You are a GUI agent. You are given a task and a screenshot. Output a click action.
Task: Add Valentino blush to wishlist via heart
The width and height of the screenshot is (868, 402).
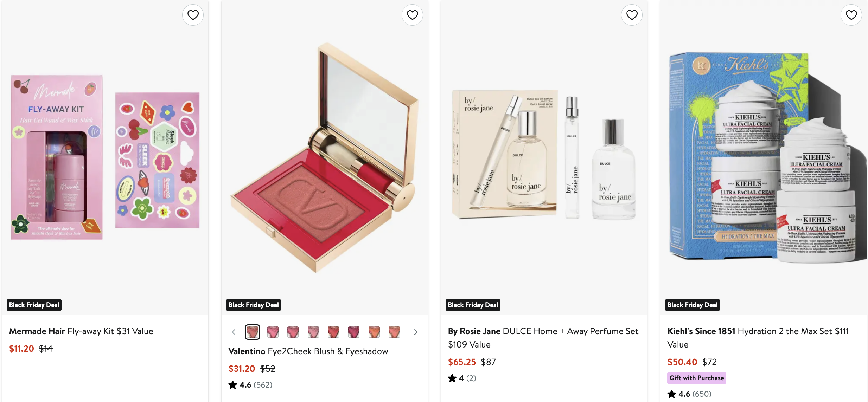pyautogui.click(x=412, y=15)
